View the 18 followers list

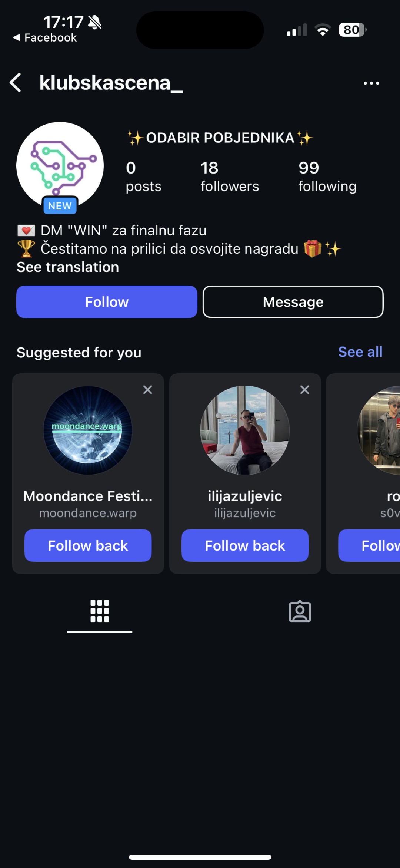point(230,176)
